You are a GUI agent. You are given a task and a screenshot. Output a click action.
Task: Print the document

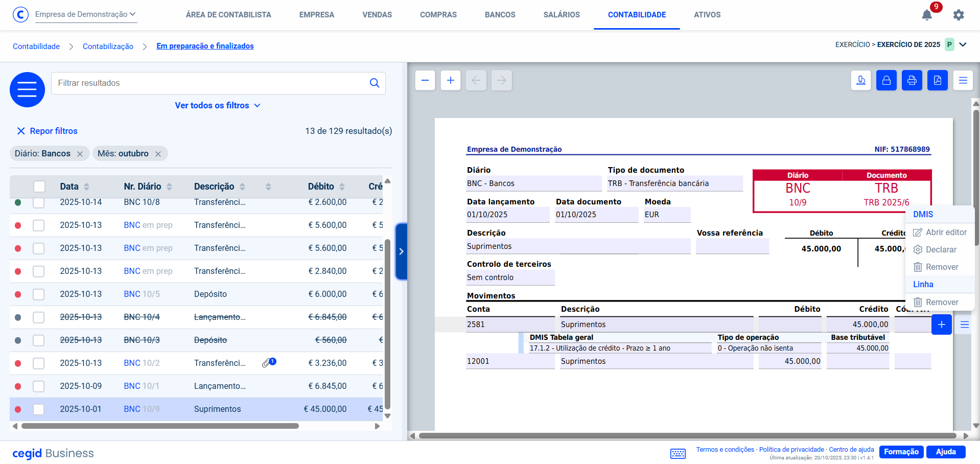tap(912, 80)
